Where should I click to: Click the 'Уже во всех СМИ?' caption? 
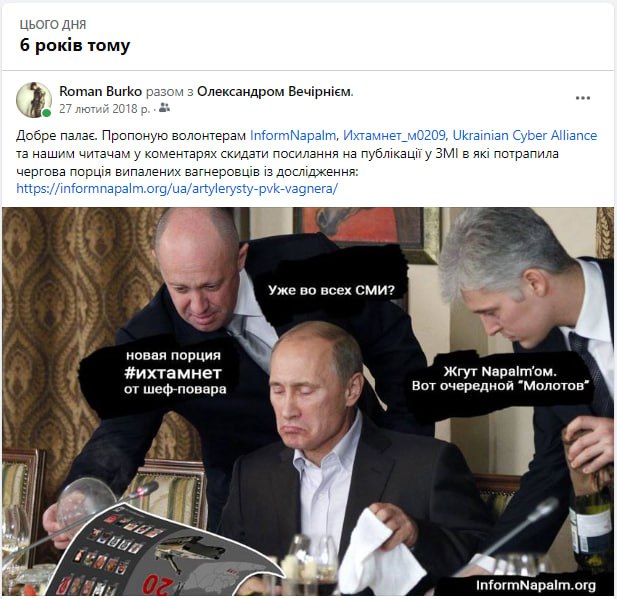point(331,290)
